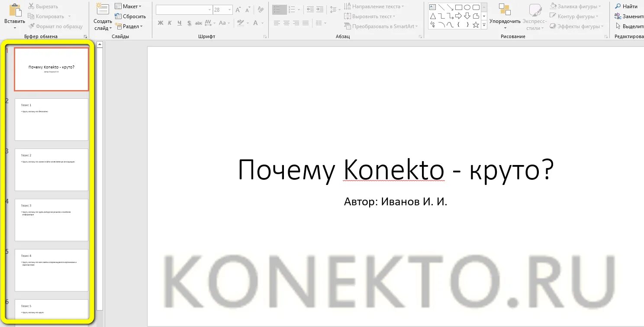This screenshot has width=644, height=327.
Task: Select the rectangle shape
Action: point(458,7)
